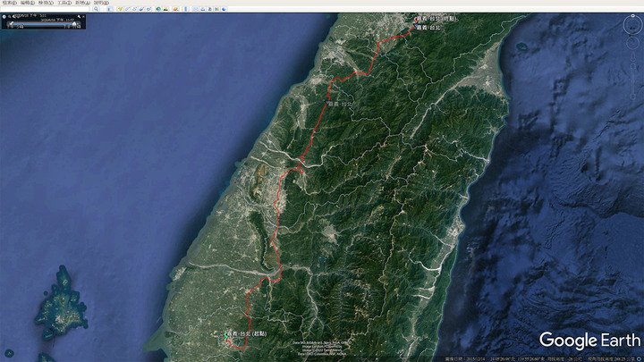The width and height of the screenshot is (644, 362).
Task: Open the 說明 (Help) menu
Action: coord(101,3)
